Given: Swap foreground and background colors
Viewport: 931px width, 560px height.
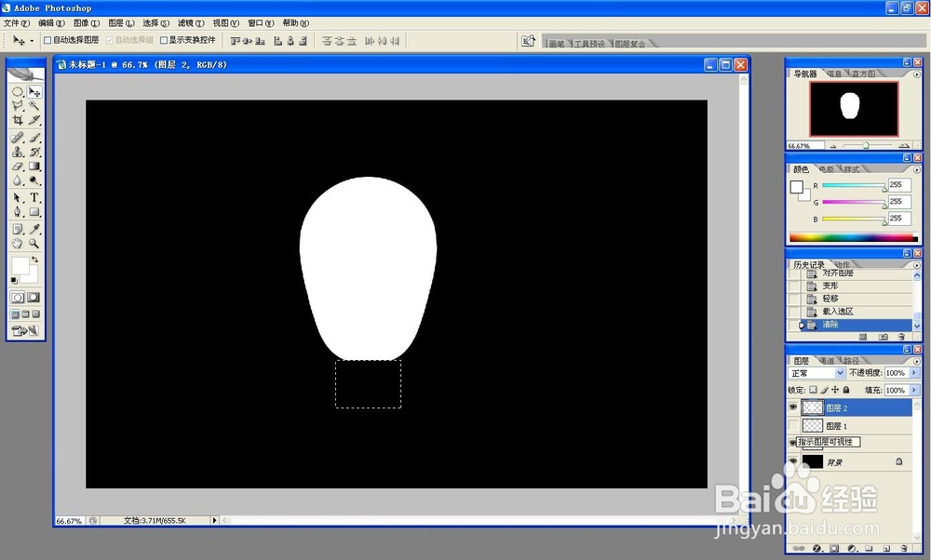Looking at the screenshot, I should tap(35, 260).
